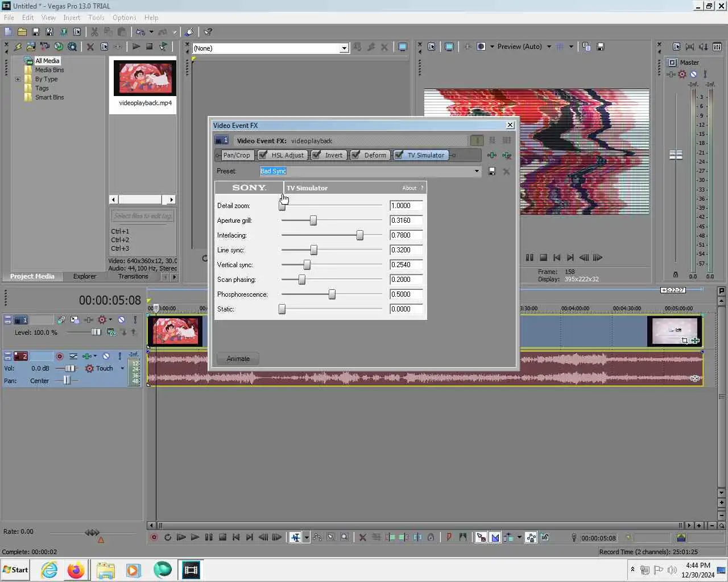Click the Plug-In Chain button in Video Event FX
728x582 pixels.
click(492, 155)
